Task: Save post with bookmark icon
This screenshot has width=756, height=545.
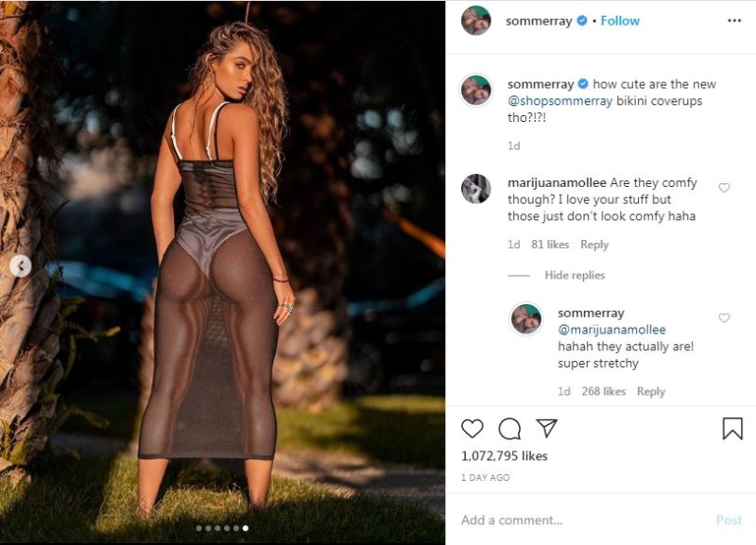Action: coord(732,429)
